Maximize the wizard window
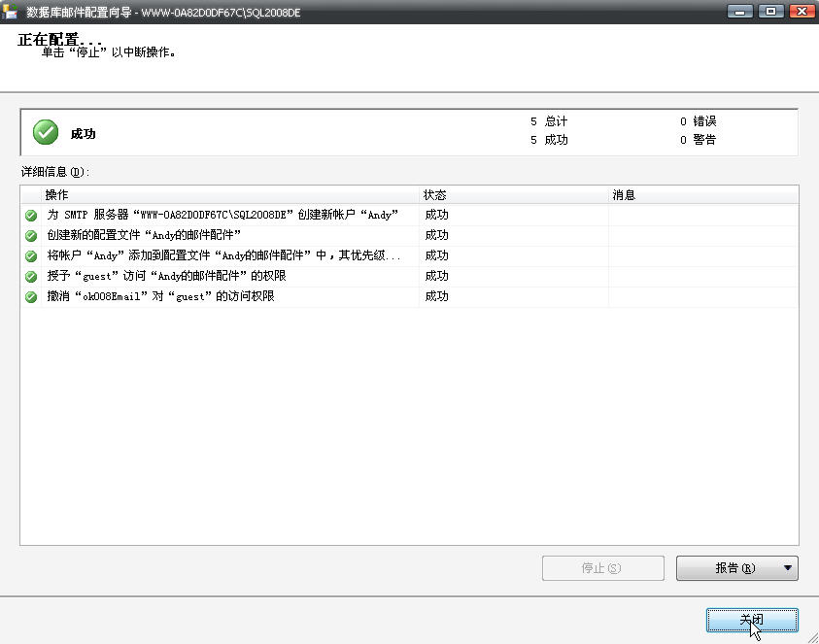This screenshot has width=819, height=644. click(x=771, y=11)
